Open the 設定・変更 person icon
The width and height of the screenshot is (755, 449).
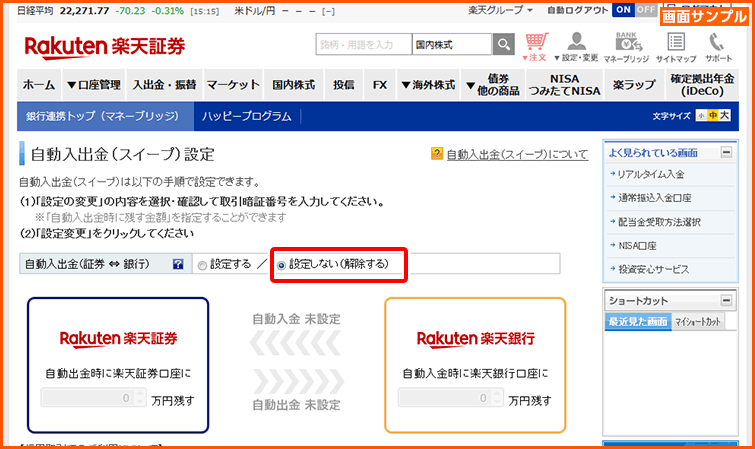tap(576, 47)
